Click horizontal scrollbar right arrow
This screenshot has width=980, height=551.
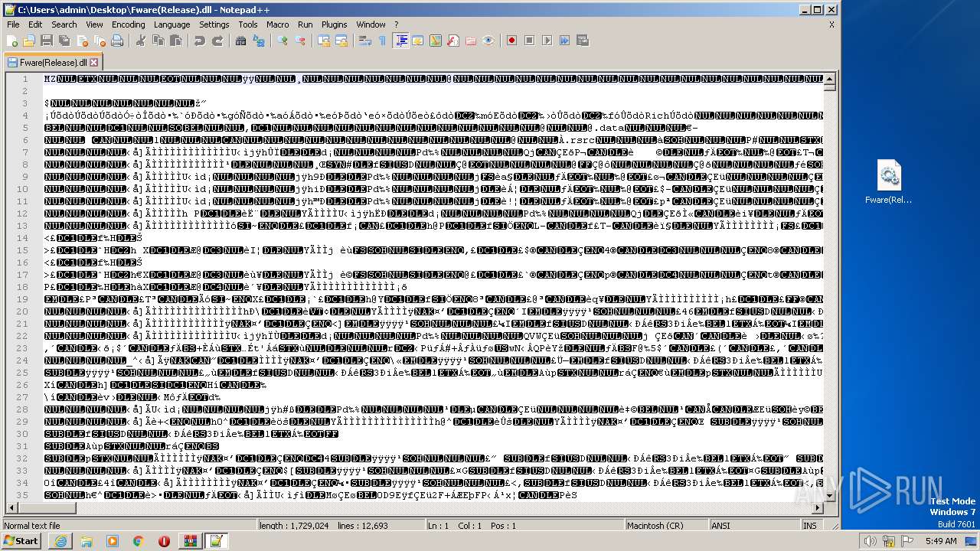818,508
